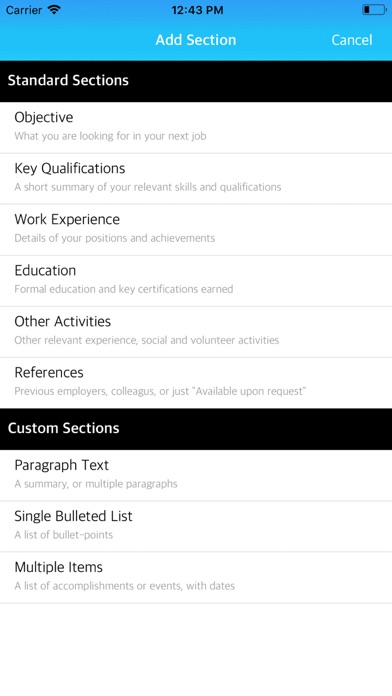This screenshot has height=696, width=392.
Task: Select the Education section
Action: 196,281
